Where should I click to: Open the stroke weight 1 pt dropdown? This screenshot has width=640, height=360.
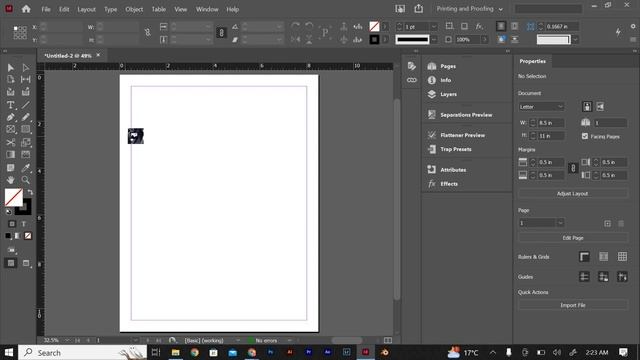(434, 27)
